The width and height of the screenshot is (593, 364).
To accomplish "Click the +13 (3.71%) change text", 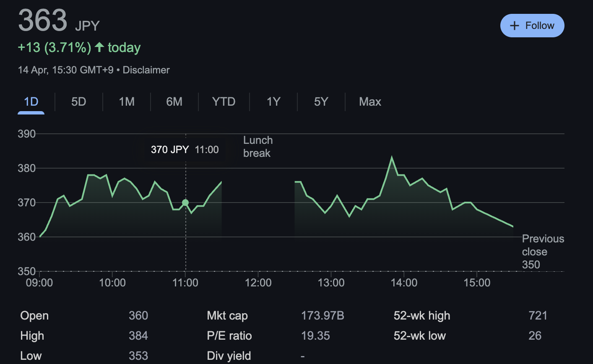I will pyautogui.click(x=55, y=47).
